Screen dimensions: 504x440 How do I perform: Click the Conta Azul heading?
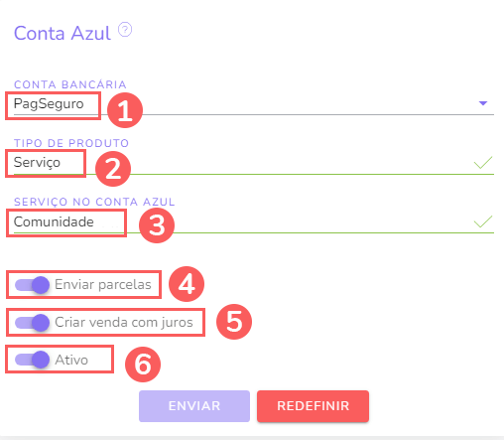(63, 33)
